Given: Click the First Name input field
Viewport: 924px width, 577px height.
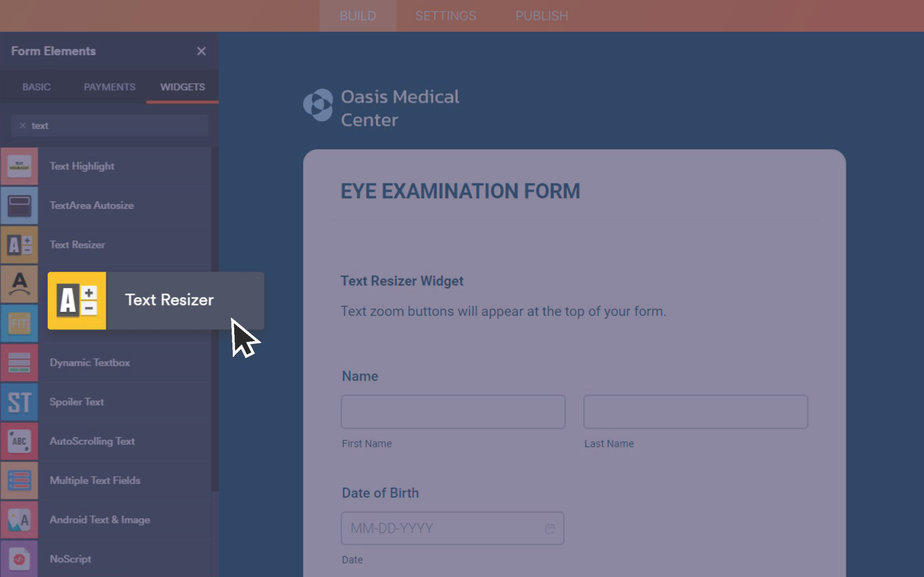Looking at the screenshot, I should [x=453, y=412].
